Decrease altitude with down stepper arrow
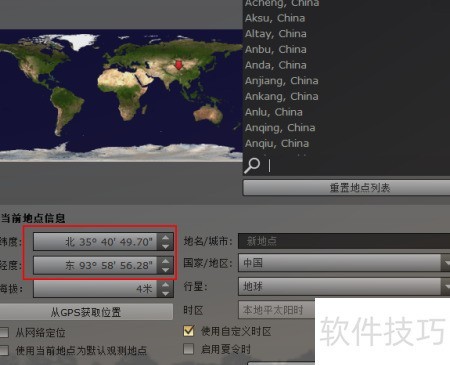 click(165, 293)
